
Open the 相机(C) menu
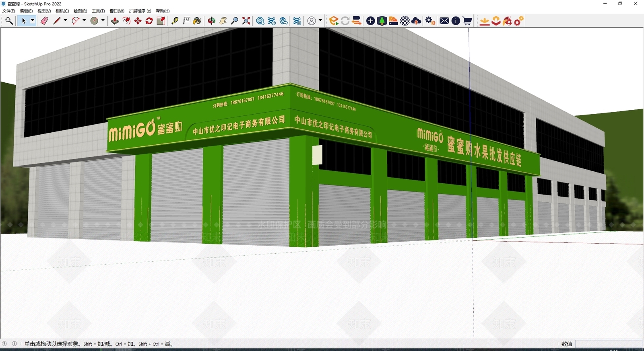click(62, 11)
